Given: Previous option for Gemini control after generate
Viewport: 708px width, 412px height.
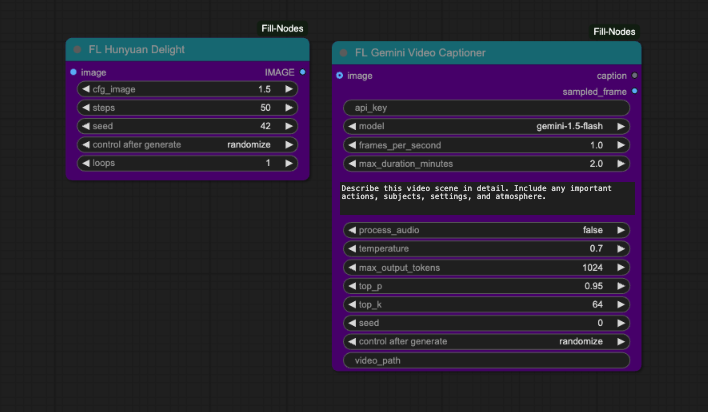Looking at the screenshot, I should [352, 342].
